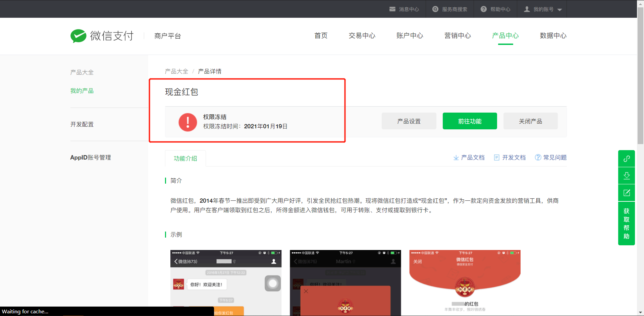
Task: Click the 关闭产品 button
Action: pyautogui.click(x=531, y=121)
